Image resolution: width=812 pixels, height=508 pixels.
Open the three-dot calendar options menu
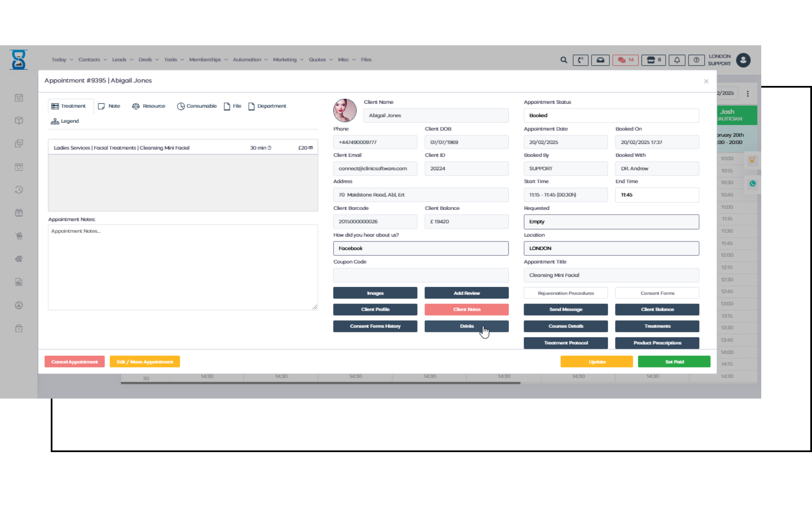pos(748,94)
